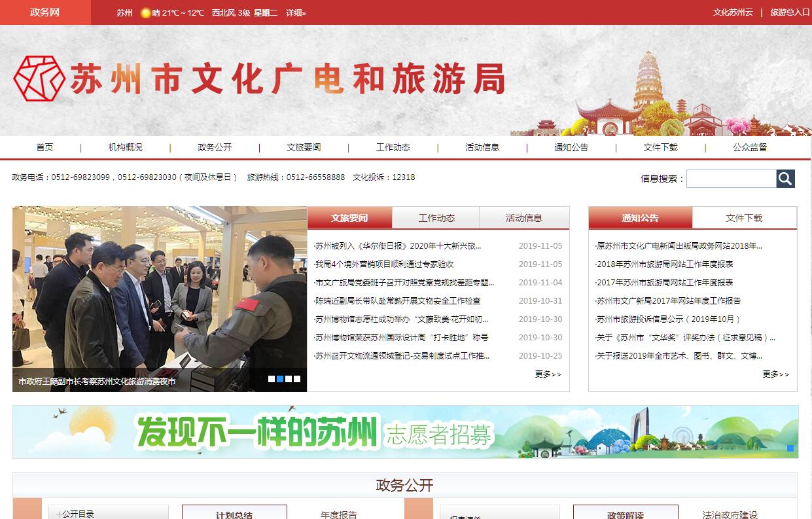Open the 机构概况 navigation menu item

(x=125, y=147)
